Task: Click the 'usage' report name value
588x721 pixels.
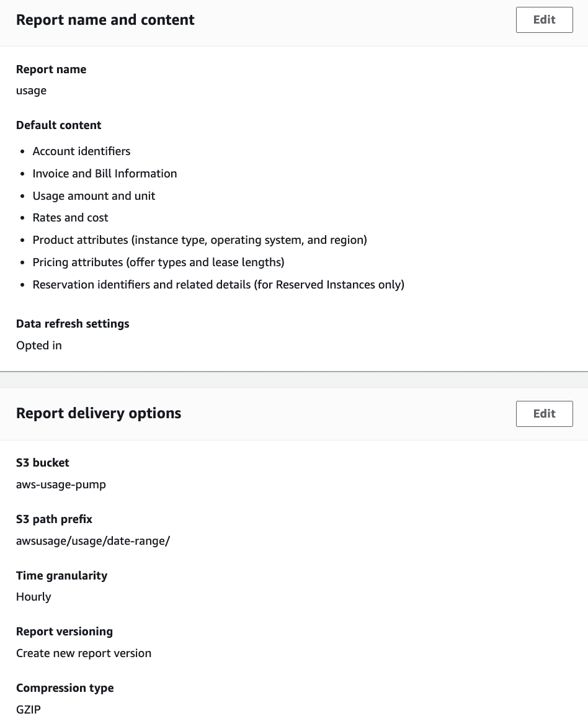Action: [x=31, y=91]
